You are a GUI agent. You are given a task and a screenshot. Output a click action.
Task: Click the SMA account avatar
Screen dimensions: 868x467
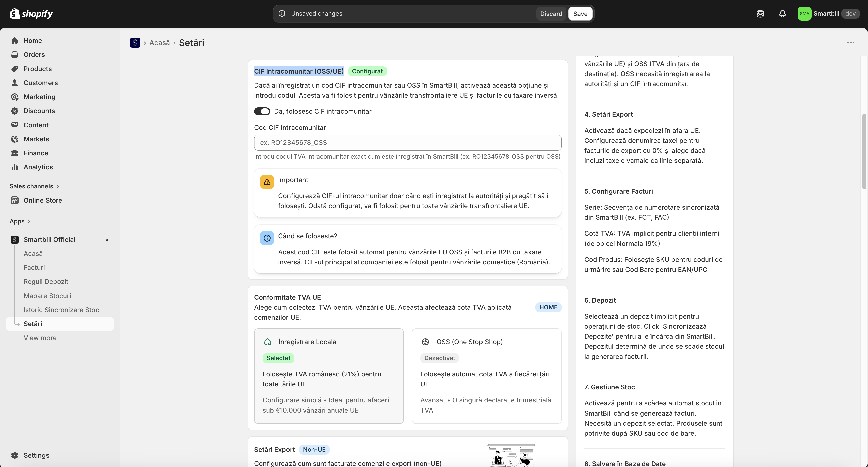[x=804, y=14]
